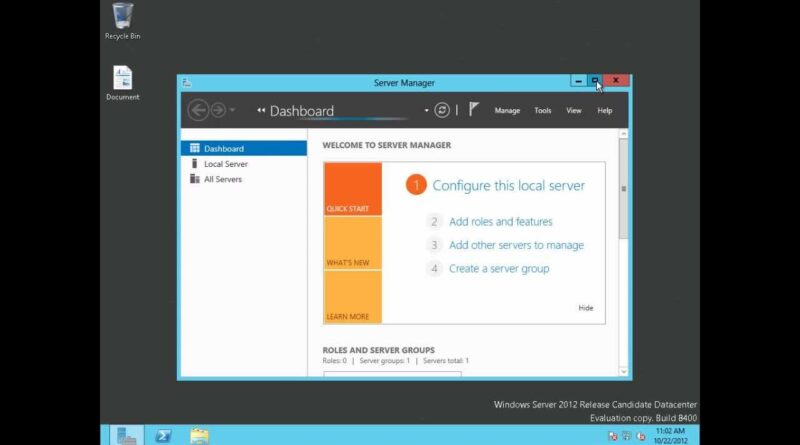Click the taskbar clock showing 11:02 AM

tap(670, 436)
